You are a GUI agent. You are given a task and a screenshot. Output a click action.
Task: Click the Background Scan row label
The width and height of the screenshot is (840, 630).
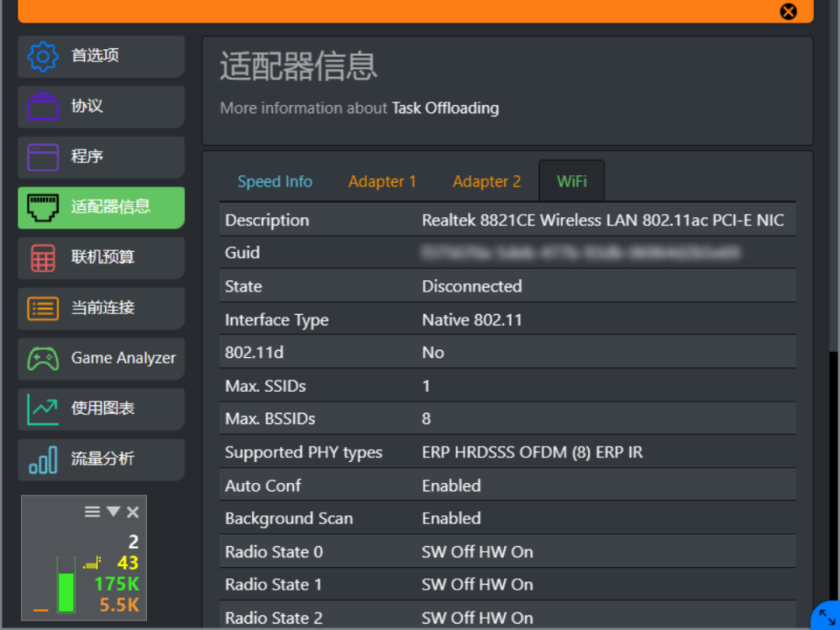[289, 519]
